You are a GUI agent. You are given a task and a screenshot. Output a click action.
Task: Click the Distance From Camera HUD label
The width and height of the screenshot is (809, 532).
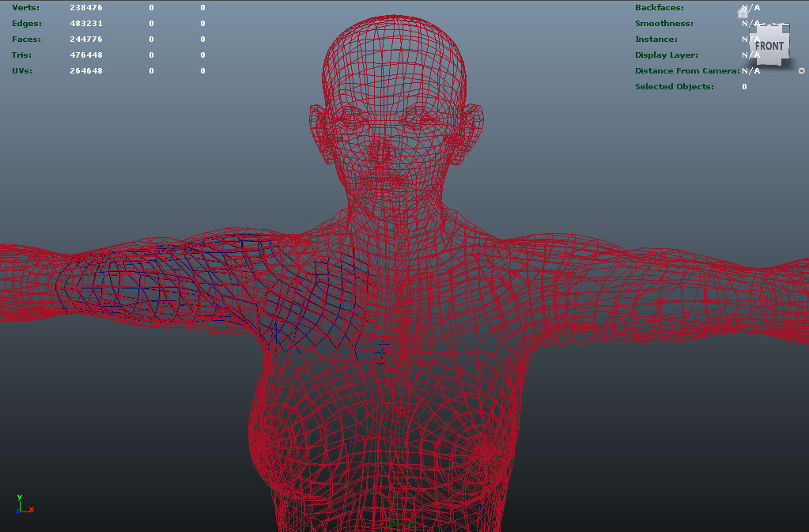tap(686, 71)
